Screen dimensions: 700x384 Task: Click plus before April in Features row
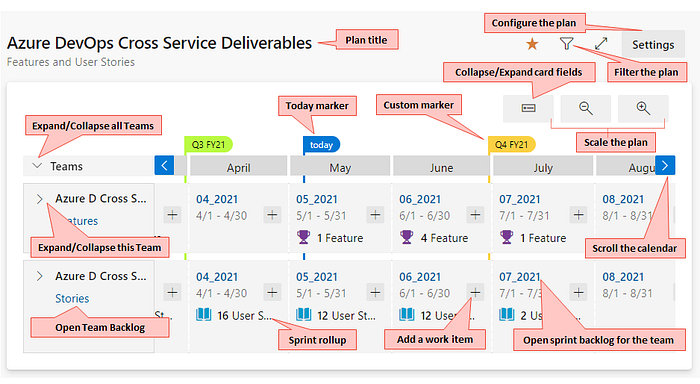172,215
